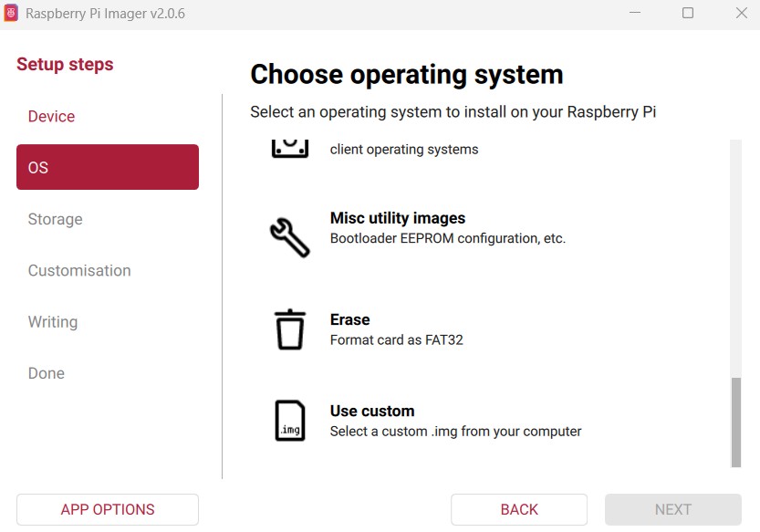Switch to the Storage step
Image resolution: width=760 pixels, height=532 pixels.
point(55,219)
